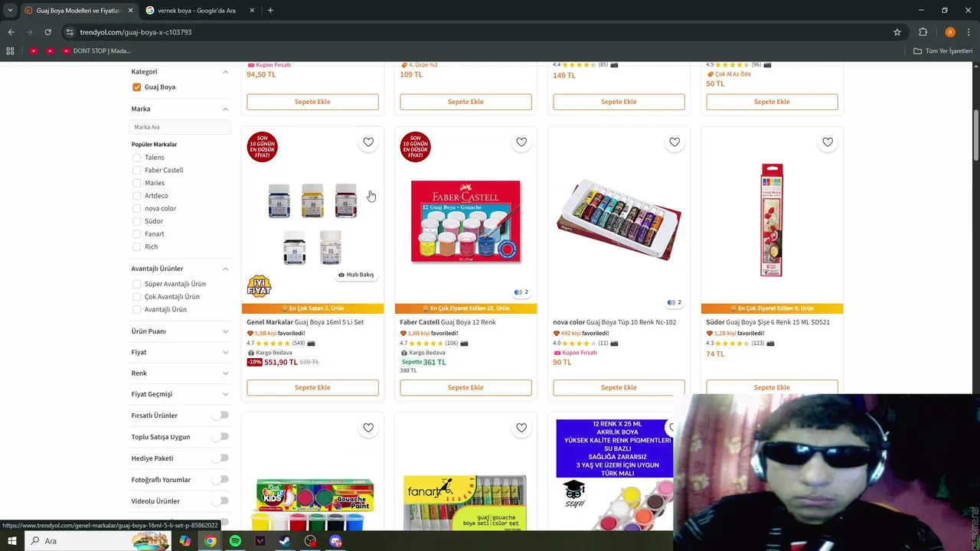This screenshot has height=551, width=980.
Task: Open the second YouTube bookmark icon
Action: [50, 51]
